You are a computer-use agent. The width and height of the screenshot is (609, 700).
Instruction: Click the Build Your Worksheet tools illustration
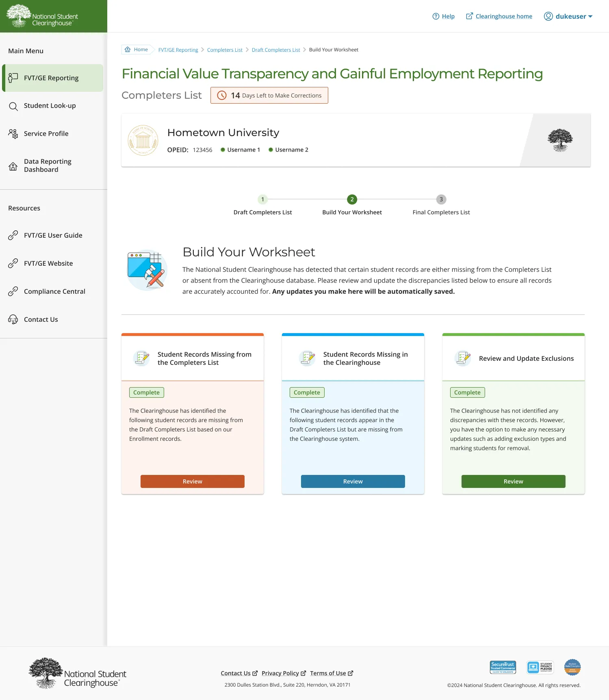click(x=147, y=270)
